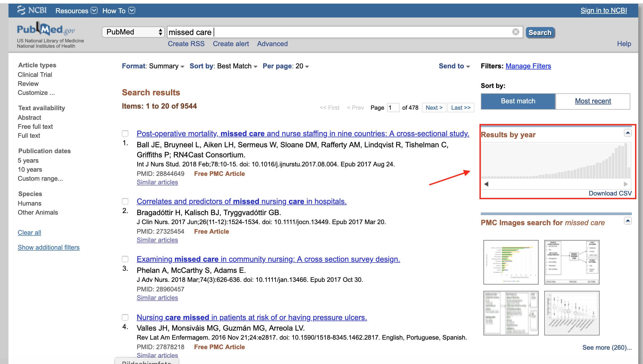Tick the checkbox beside result 3

click(x=125, y=259)
